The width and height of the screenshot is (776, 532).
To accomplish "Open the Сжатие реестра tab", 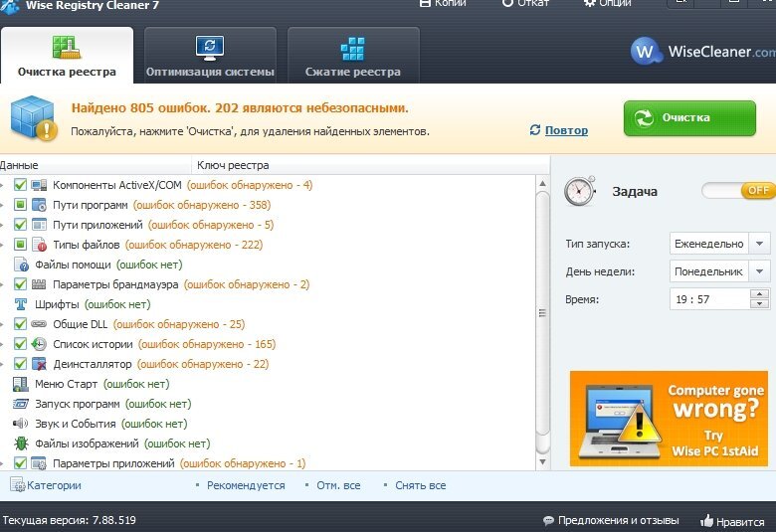I will (x=353, y=55).
